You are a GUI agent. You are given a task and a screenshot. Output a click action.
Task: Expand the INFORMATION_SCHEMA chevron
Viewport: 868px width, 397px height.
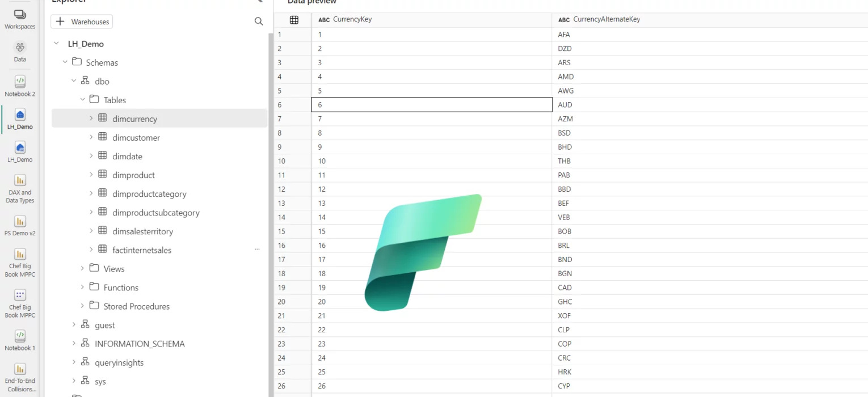(74, 343)
